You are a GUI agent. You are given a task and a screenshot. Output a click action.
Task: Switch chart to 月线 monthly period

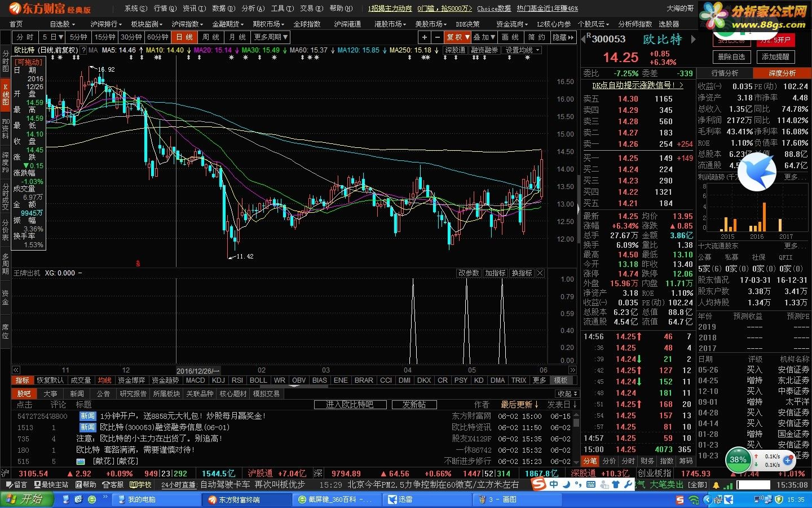click(x=237, y=37)
